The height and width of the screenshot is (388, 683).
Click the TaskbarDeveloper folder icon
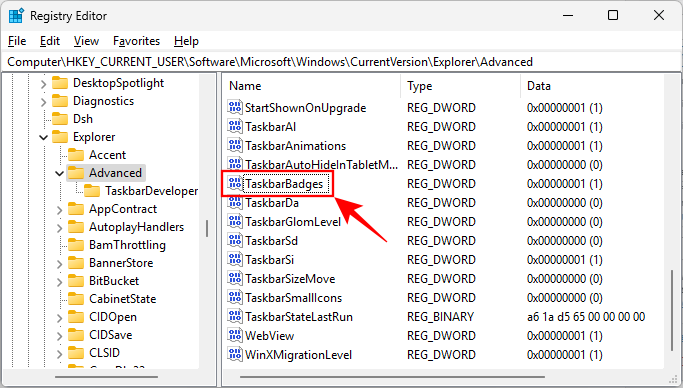point(92,191)
